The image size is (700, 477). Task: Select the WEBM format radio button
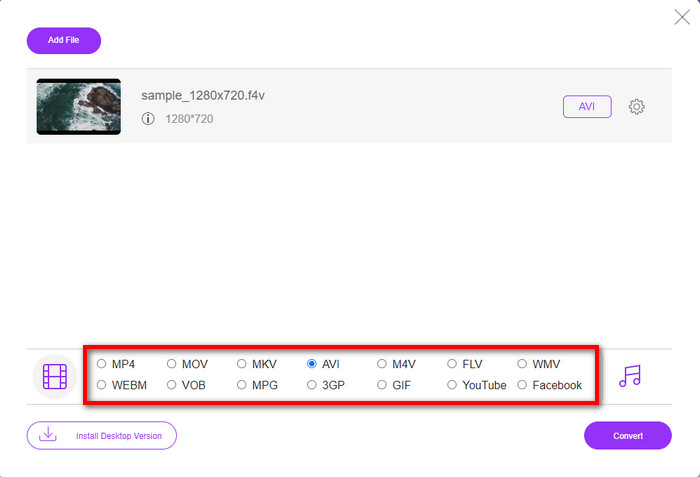[x=101, y=385]
